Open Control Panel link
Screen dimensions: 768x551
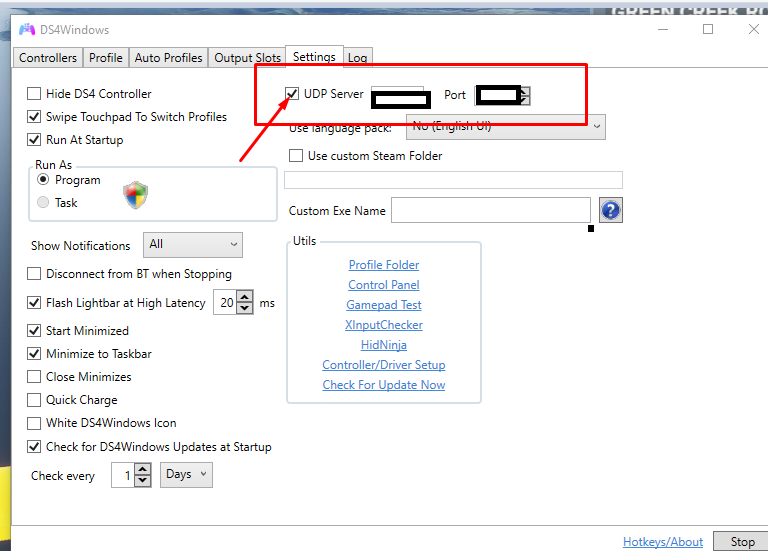coord(384,285)
